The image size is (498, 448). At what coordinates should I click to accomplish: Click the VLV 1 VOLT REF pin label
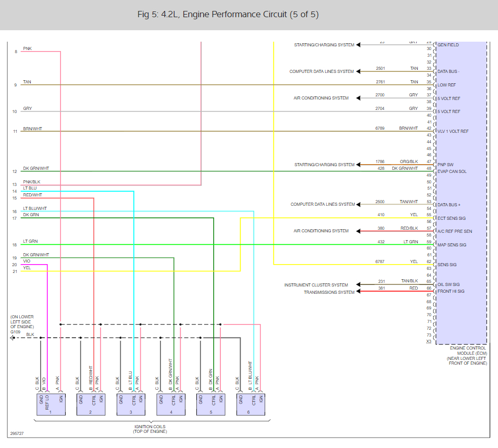point(453,131)
